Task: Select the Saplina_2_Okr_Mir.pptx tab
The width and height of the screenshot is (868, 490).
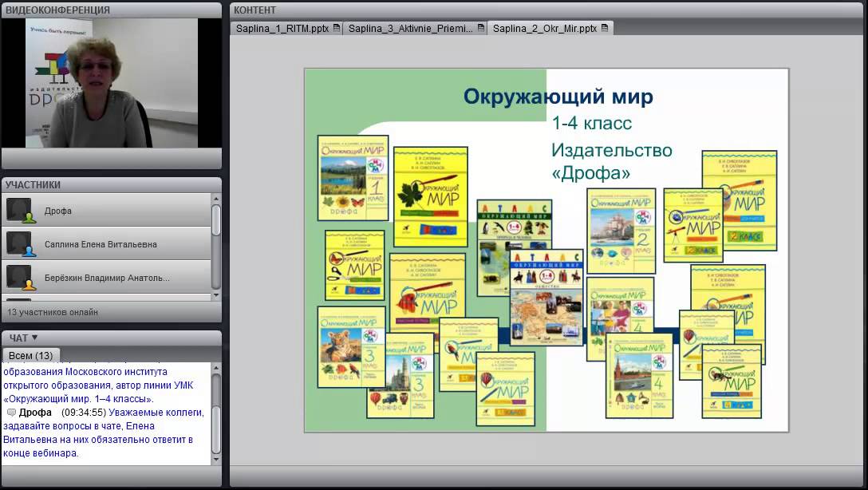Action: pyautogui.click(x=550, y=28)
